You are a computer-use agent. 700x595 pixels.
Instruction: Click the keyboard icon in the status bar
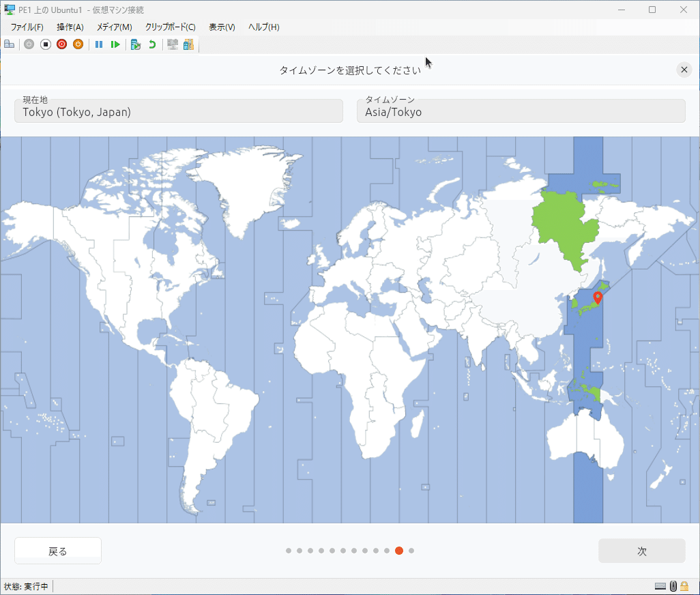coord(660,586)
